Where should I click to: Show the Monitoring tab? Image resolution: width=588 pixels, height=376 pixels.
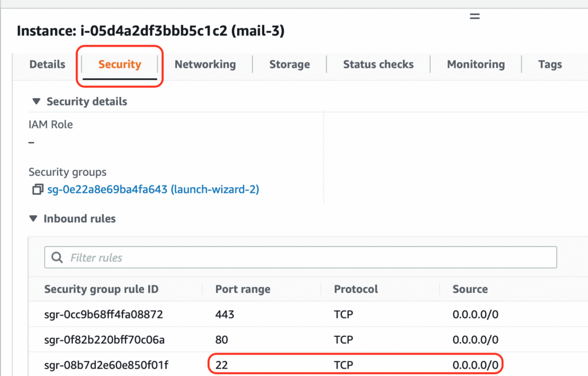[x=475, y=64]
